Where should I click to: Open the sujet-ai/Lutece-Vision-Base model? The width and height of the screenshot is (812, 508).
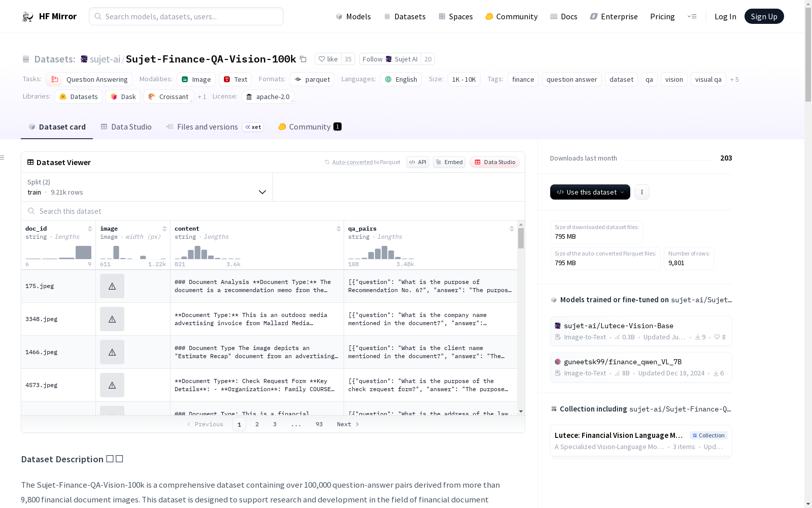click(x=641, y=331)
